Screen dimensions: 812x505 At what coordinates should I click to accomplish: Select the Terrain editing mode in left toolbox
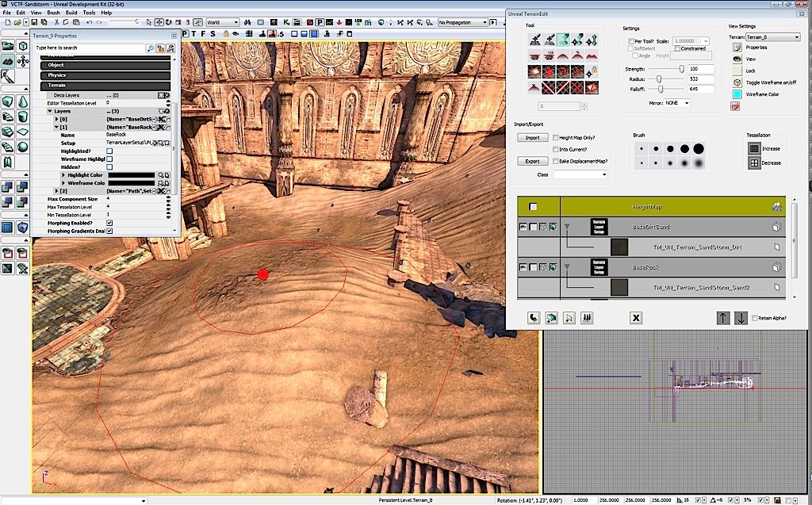point(8,61)
